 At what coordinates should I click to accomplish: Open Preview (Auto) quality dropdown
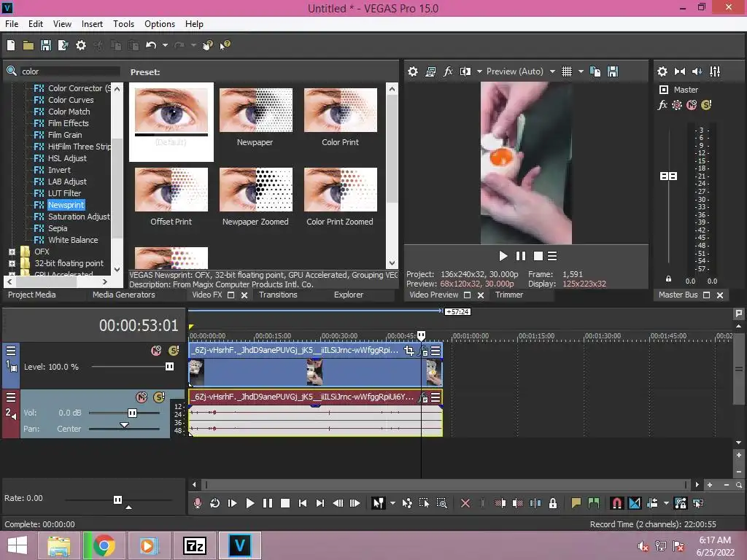[552, 71]
